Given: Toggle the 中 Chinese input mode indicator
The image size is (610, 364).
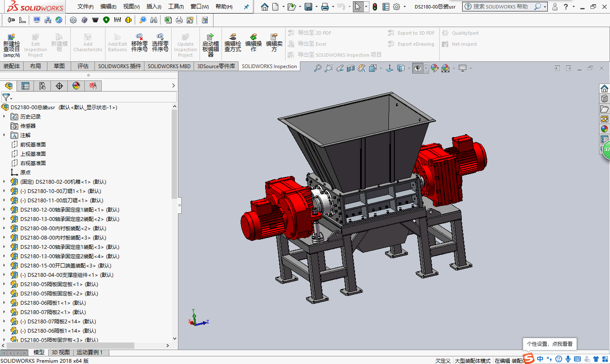Looking at the screenshot, I should [540, 359].
